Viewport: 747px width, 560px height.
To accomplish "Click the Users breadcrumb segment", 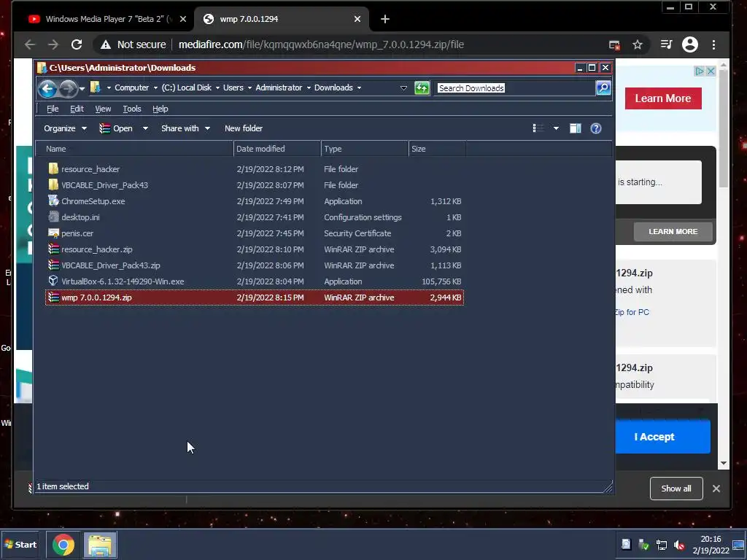I will coord(233,87).
